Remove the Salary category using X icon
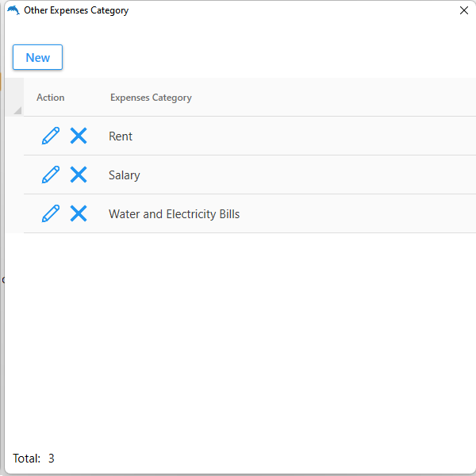 point(79,175)
